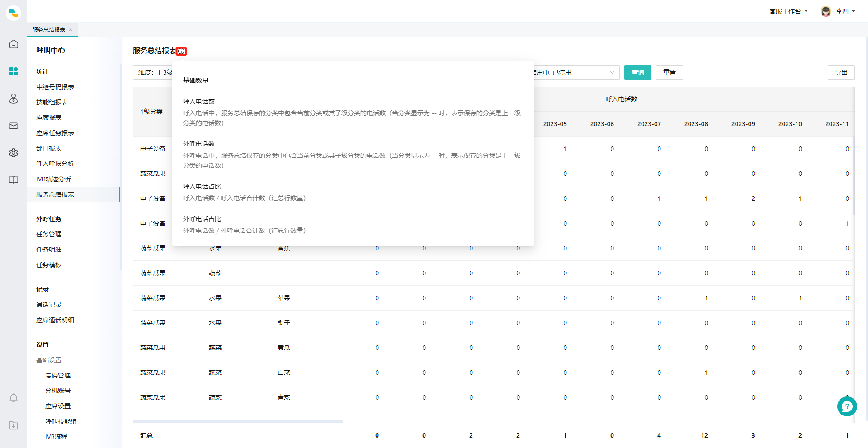This screenshot has height=448, width=868.
Task: Click the 2023-11 column header
Action: [837, 124]
